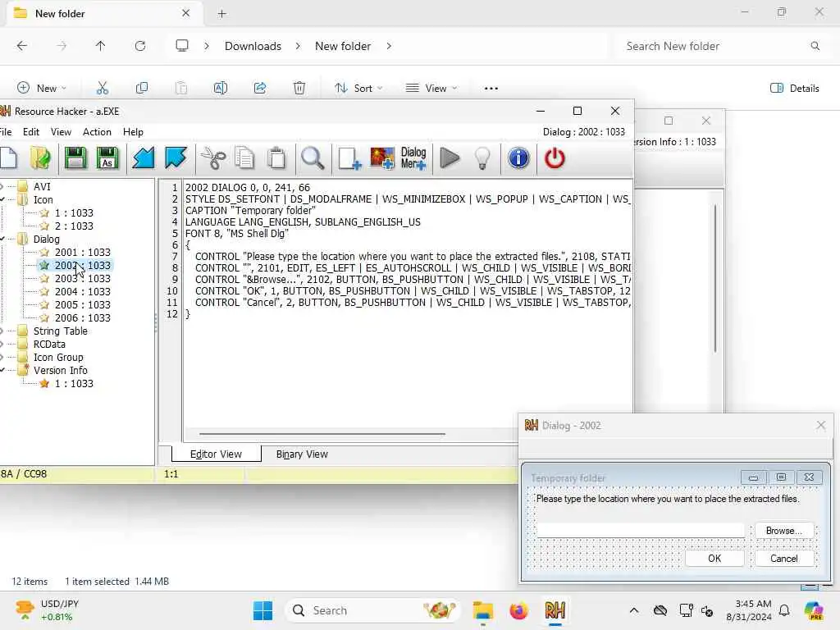840x630 pixels.
Task: Expand breadcrumb chevron after New folder
Action: click(x=389, y=46)
